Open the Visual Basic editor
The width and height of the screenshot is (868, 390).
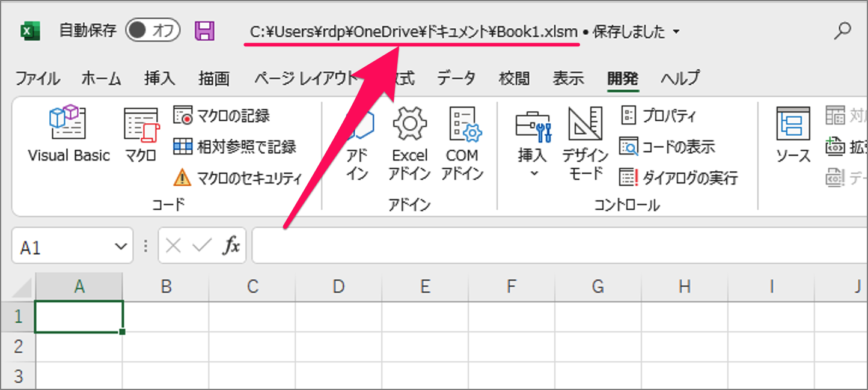(69, 134)
